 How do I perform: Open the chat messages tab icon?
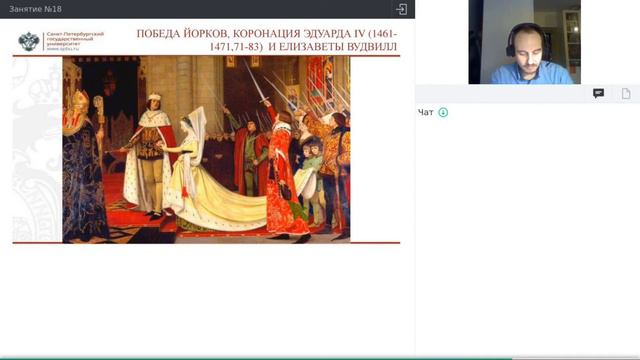point(598,93)
